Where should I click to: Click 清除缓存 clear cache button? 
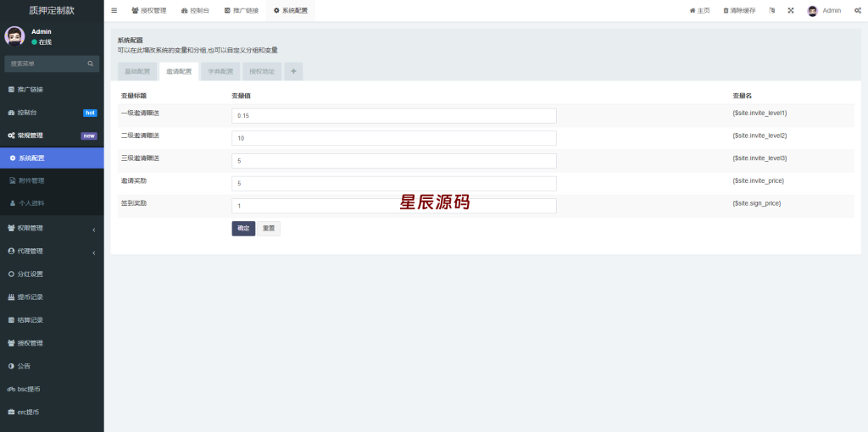coord(739,10)
